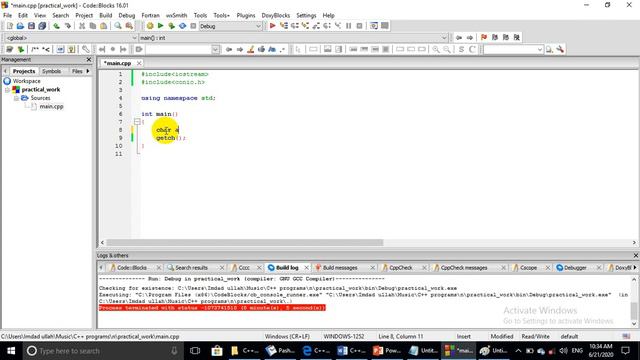Click the Rebuild icon
The height and width of the screenshot is (360, 640).
click(x=182, y=26)
